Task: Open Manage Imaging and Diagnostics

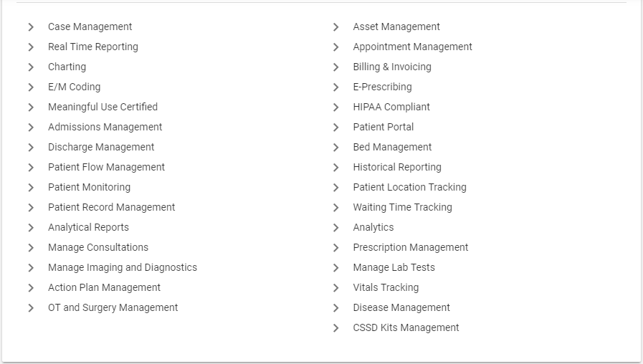Action: point(123,268)
